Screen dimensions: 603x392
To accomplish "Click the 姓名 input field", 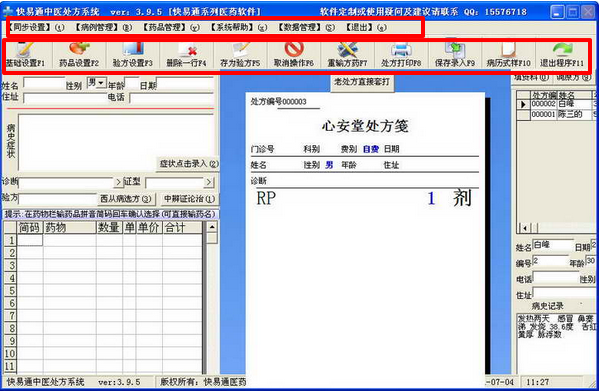I will point(44,83).
